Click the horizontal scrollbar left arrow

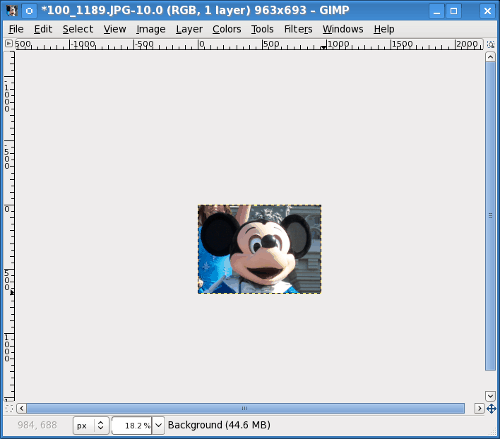21,408
